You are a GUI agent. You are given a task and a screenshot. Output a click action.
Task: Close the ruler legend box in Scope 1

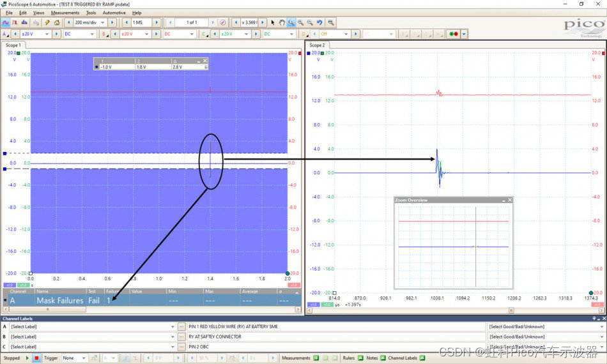point(205,61)
